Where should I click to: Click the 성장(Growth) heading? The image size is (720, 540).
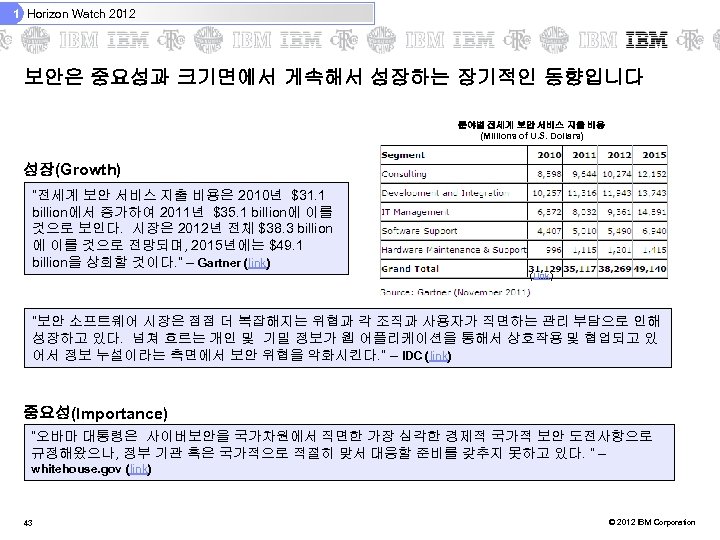72,169
